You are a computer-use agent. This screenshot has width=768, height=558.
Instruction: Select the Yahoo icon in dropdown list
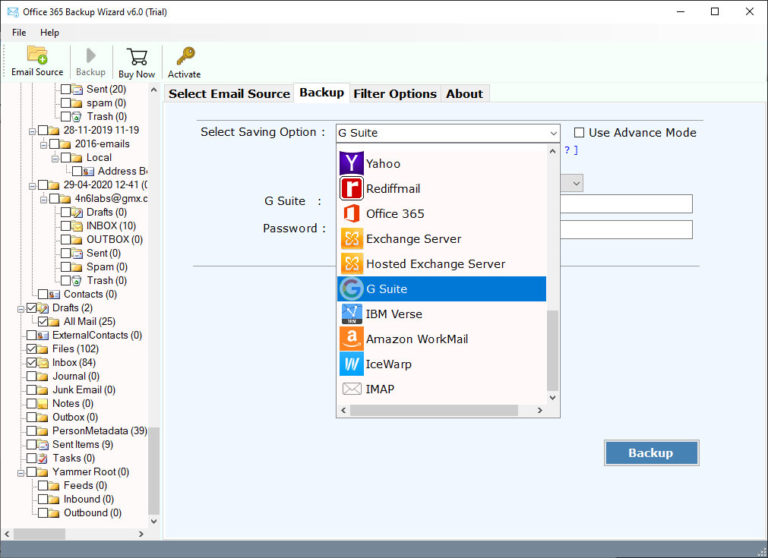pos(351,164)
